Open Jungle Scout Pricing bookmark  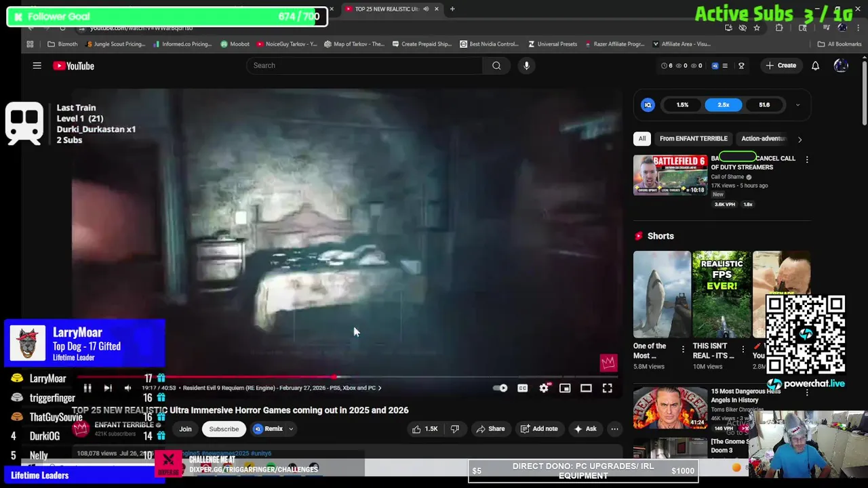(115, 44)
